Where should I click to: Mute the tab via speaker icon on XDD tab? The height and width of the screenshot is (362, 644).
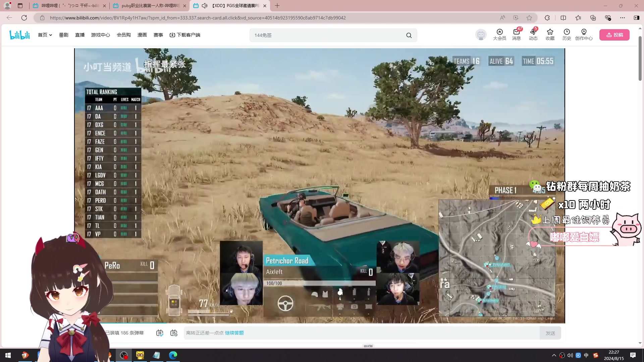205,6
